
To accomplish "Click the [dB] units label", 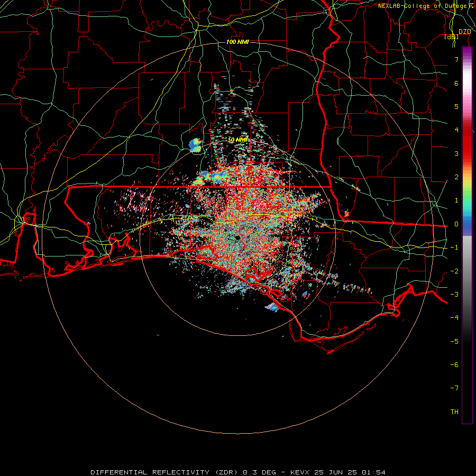I will click(x=452, y=37).
